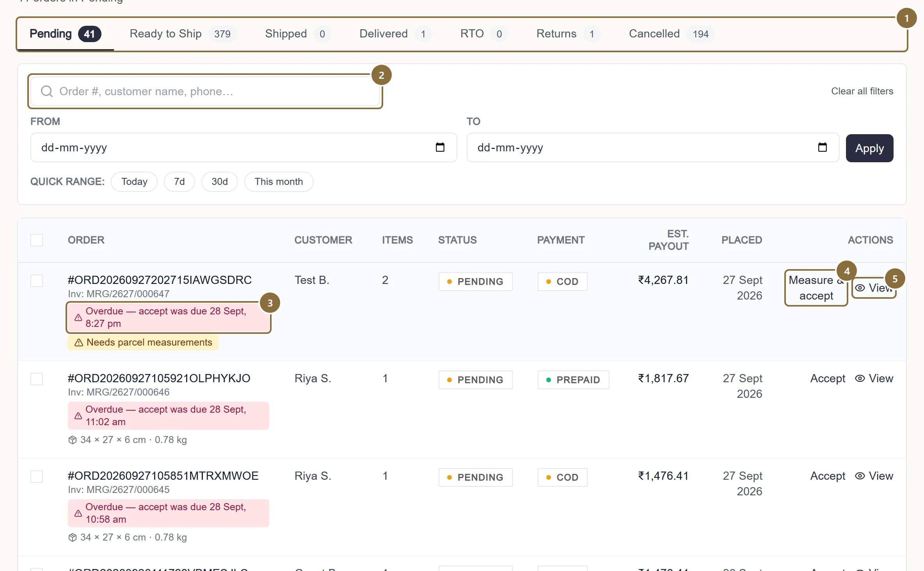924x571 pixels.
Task: Go to the RTO tab
Action: (483, 34)
